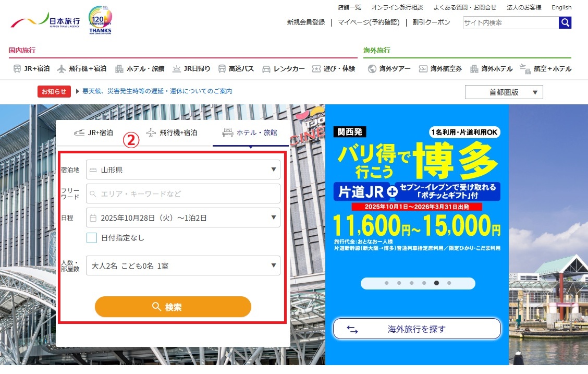The width and height of the screenshot is (588, 374).
Task: Open 飛行機+宿泊 airplane icon in navigation
Action: (62, 69)
